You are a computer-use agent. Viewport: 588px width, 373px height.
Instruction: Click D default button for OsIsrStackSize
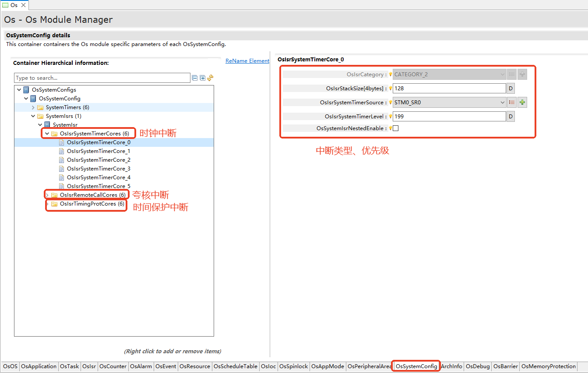click(511, 89)
